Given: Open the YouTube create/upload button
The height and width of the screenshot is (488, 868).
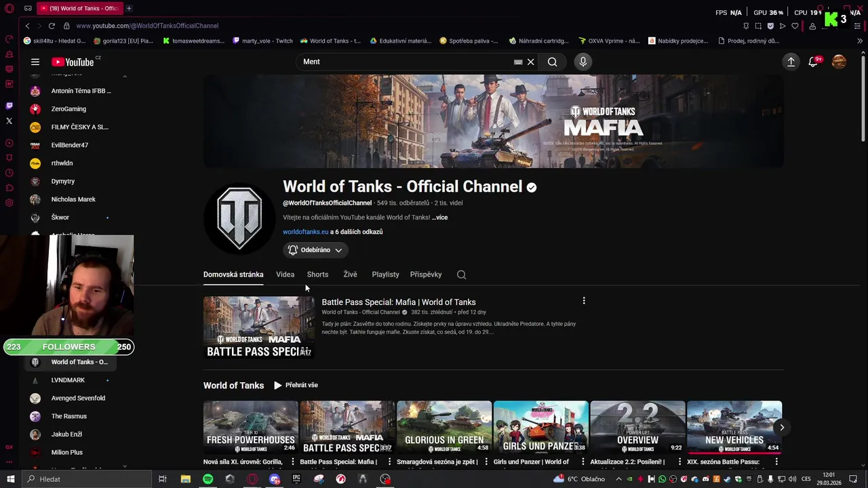Looking at the screenshot, I should pyautogui.click(x=791, y=62).
